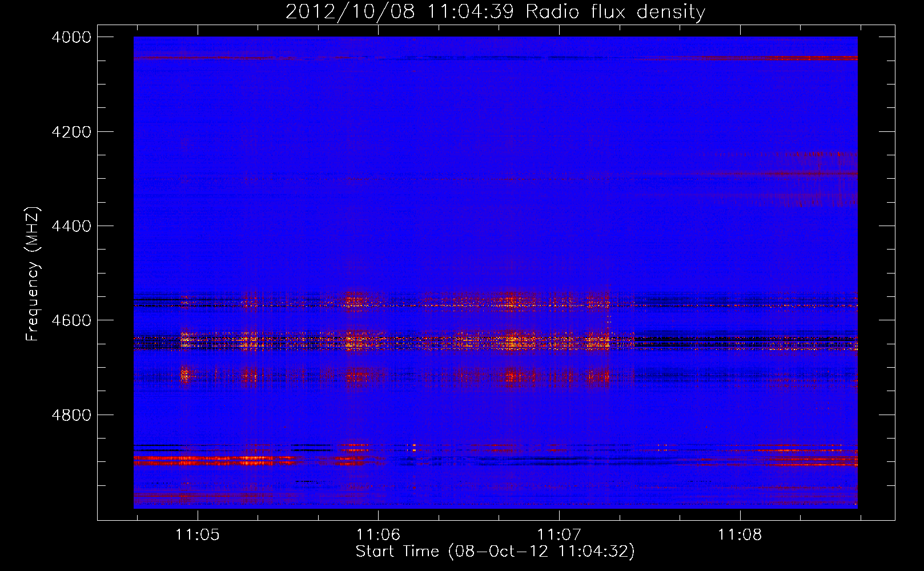Image resolution: width=924 pixels, height=571 pixels.
Task: Click the 11:07 time axis label
Action: click(559, 535)
